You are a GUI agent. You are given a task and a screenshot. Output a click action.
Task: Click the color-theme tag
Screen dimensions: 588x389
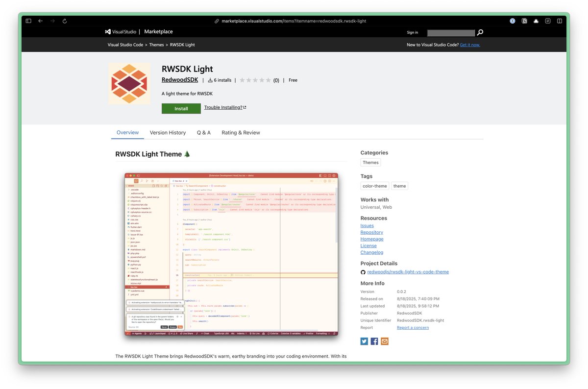pos(375,186)
